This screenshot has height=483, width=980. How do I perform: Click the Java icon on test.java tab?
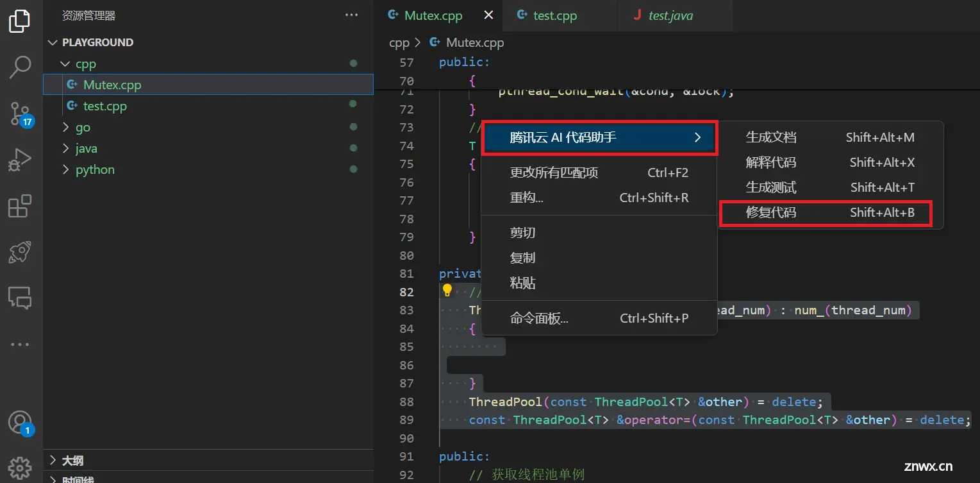pos(637,15)
